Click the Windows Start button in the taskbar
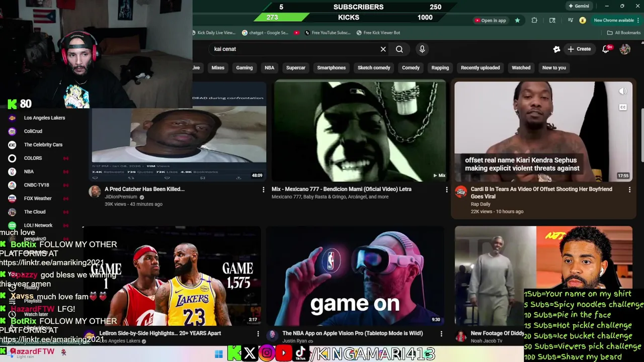644x362 pixels. (218, 354)
